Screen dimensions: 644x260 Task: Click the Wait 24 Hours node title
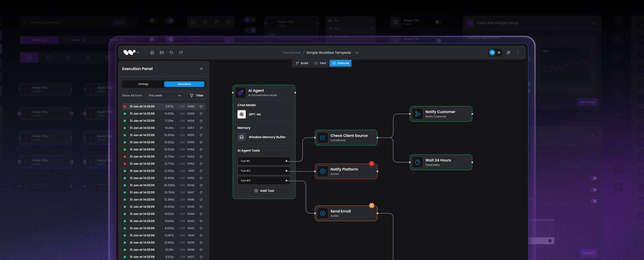pyautogui.click(x=438, y=160)
